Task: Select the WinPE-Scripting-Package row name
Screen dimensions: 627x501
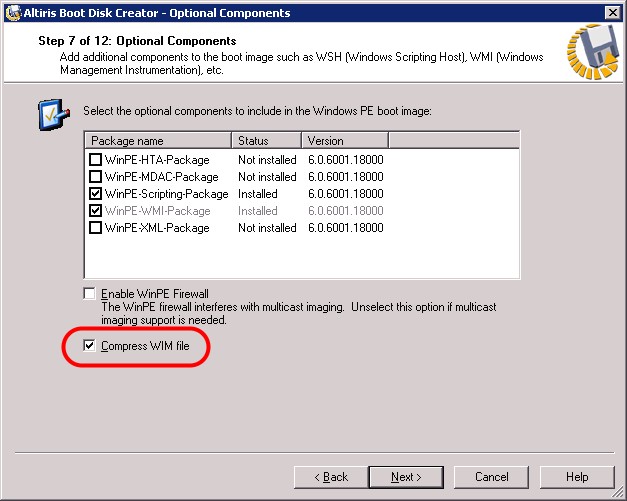Action: pos(166,194)
